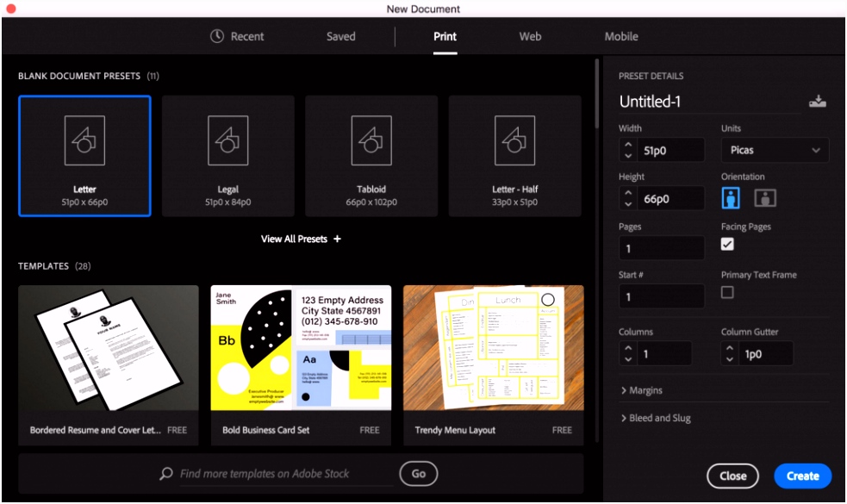Click the Tabloid 66p0 x 102p0 size text
Screen dimensions: 847x504
[371, 202]
